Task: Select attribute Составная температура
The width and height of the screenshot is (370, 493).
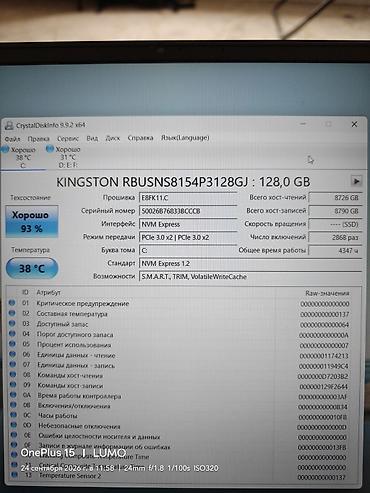Action: coord(72,314)
